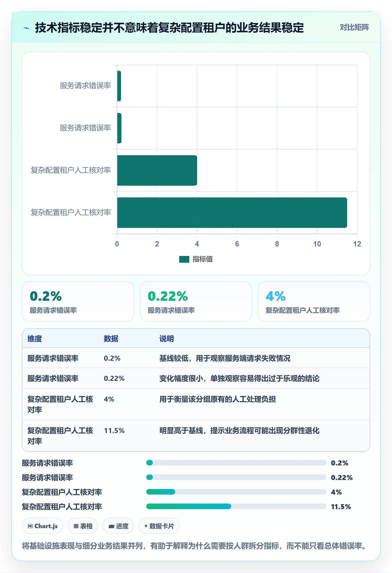
Task: Select the table cell showing 11.5%
Action: point(114,430)
